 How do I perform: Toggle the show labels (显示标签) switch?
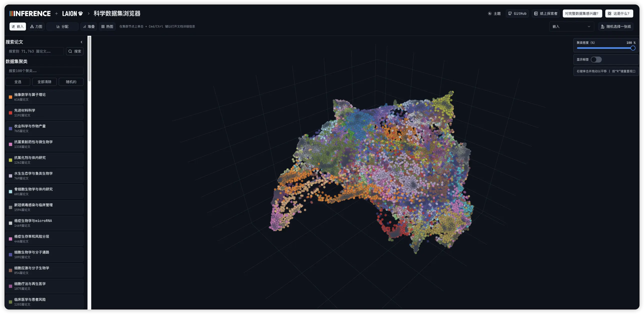coord(596,60)
